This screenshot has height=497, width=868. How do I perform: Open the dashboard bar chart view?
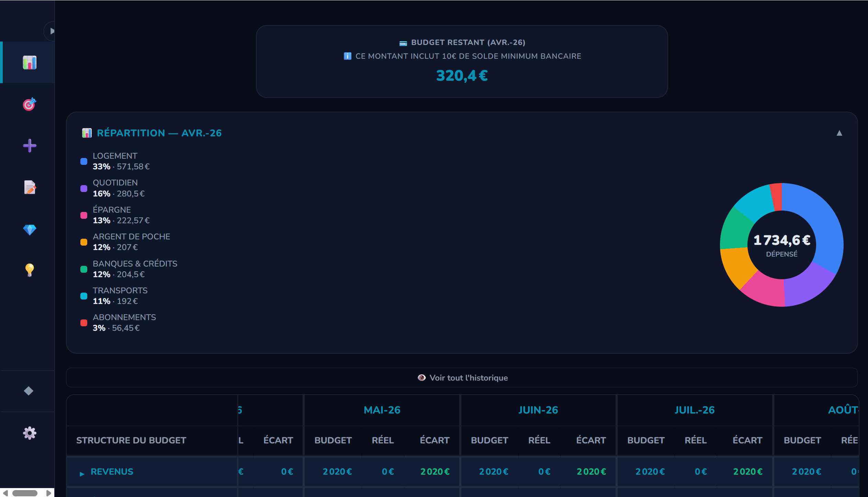pyautogui.click(x=30, y=62)
